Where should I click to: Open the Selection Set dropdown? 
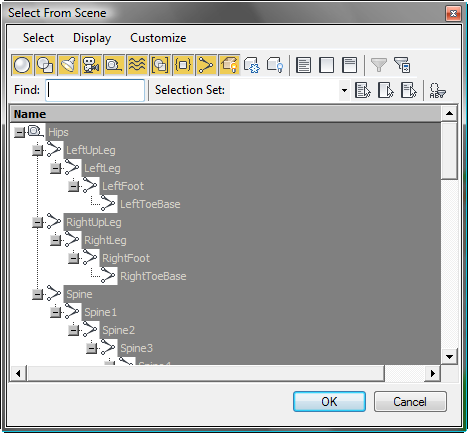pos(344,90)
